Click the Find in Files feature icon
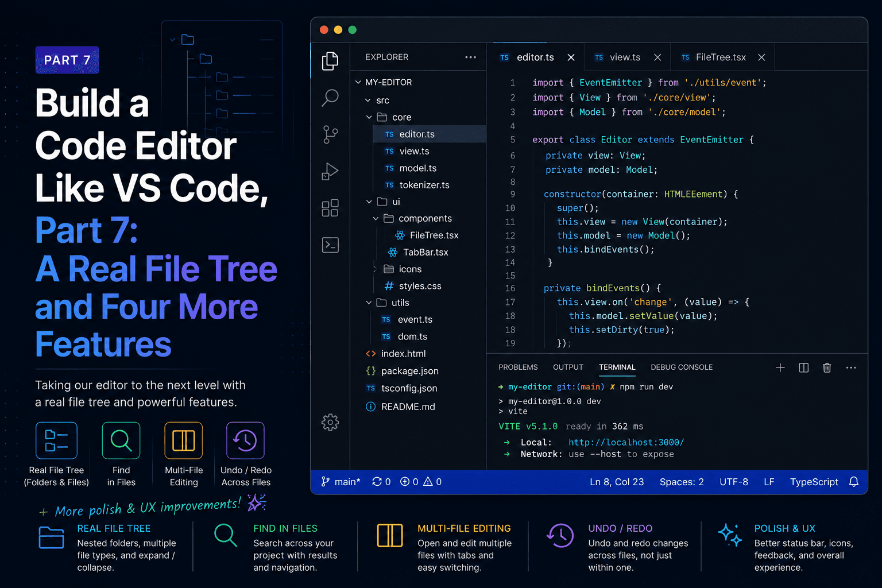 tap(121, 440)
